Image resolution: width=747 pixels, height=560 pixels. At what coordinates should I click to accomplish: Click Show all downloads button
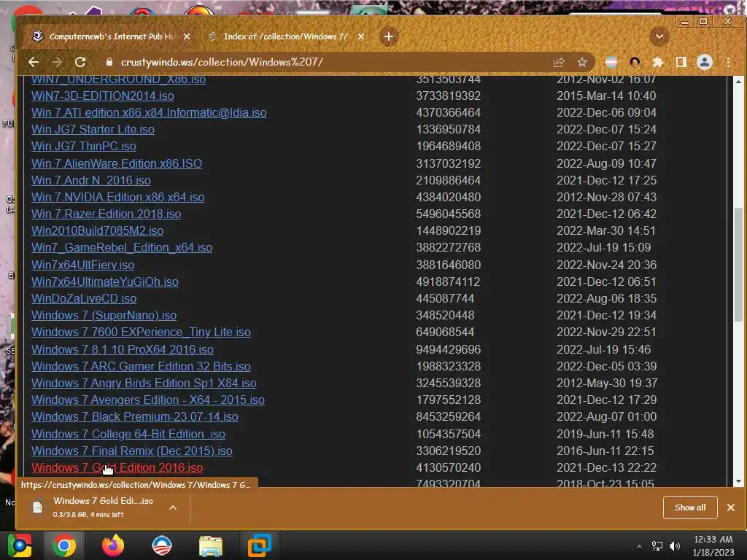(x=690, y=507)
